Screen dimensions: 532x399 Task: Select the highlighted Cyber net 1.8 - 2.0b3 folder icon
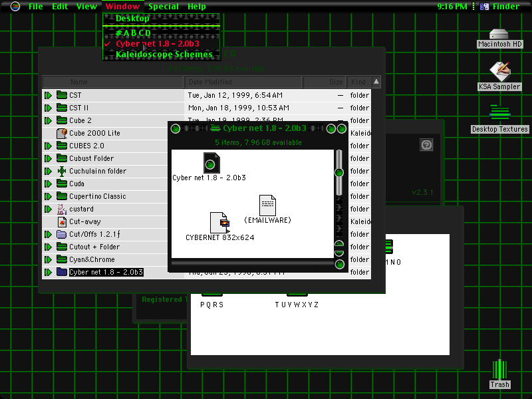pos(61,272)
